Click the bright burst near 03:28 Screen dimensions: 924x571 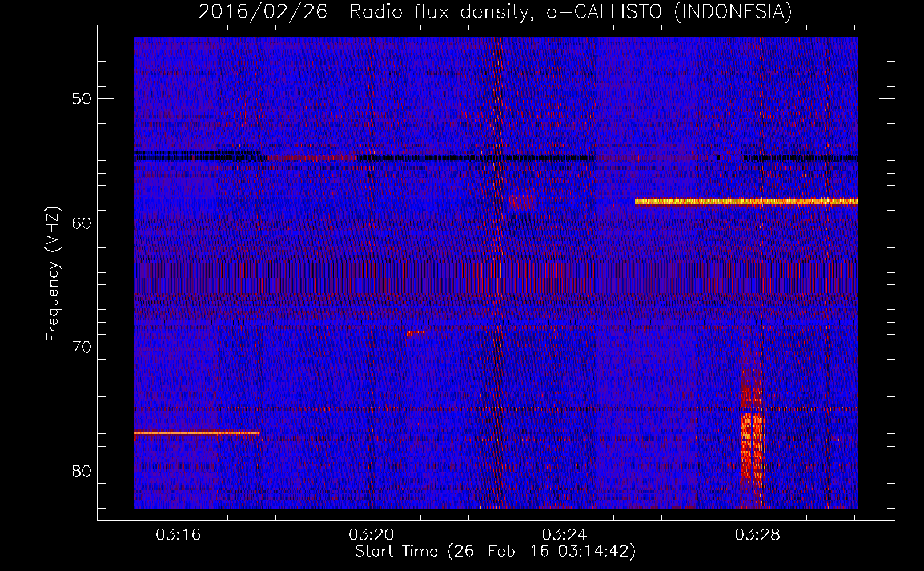752,445
